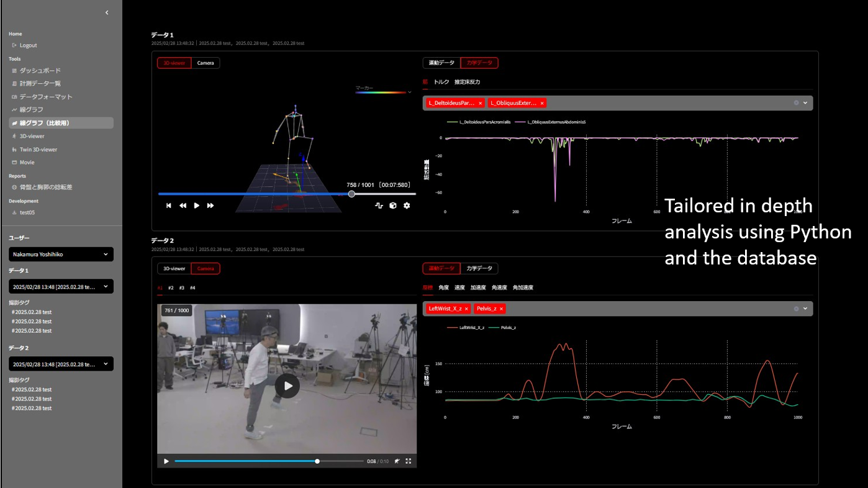Select the 加速度 tab in データ2
Viewport: 868px width, 488px height.
click(x=479, y=288)
